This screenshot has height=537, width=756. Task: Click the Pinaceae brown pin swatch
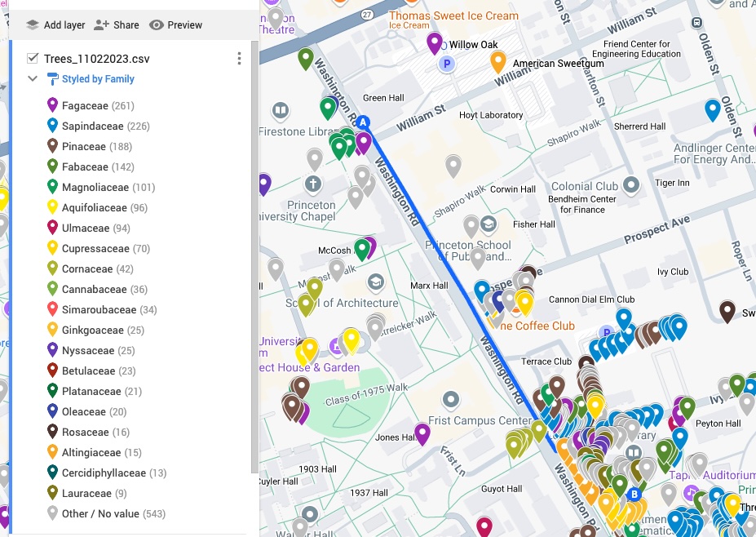[x=52, y=146]
